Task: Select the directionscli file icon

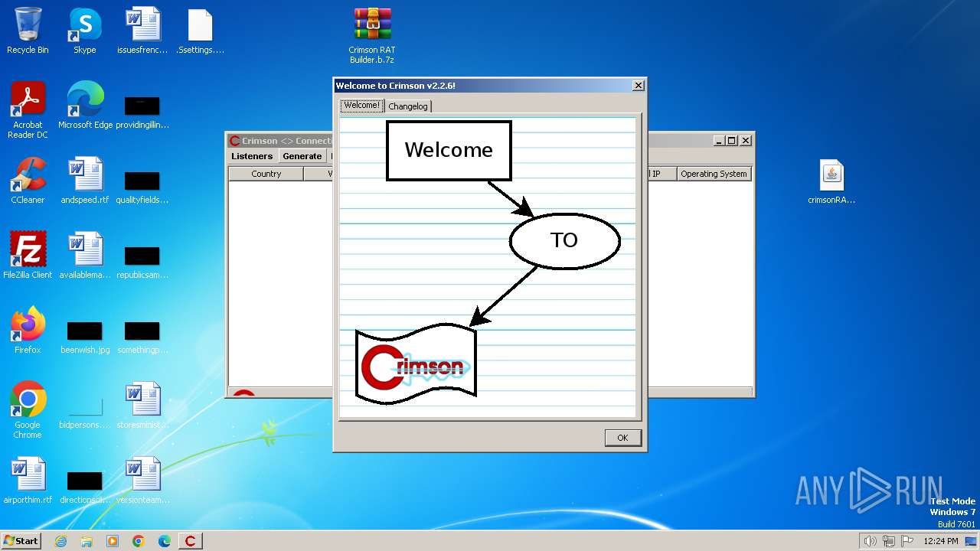Action: pyautogui.click(x=85, y=486)
